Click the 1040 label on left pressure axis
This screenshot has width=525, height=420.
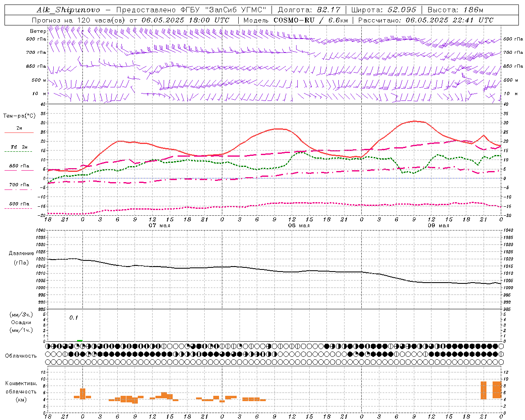(x=41, y=230)
